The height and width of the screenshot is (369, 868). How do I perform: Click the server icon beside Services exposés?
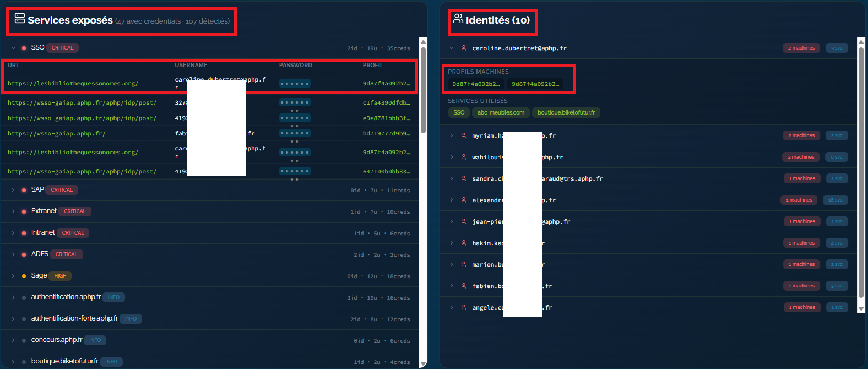(20, 19)
